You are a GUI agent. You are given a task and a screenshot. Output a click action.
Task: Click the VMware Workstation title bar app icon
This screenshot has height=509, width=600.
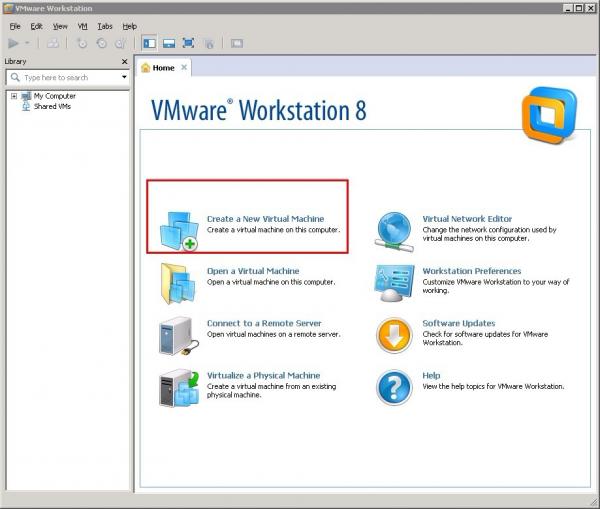(x=8, y=8)
